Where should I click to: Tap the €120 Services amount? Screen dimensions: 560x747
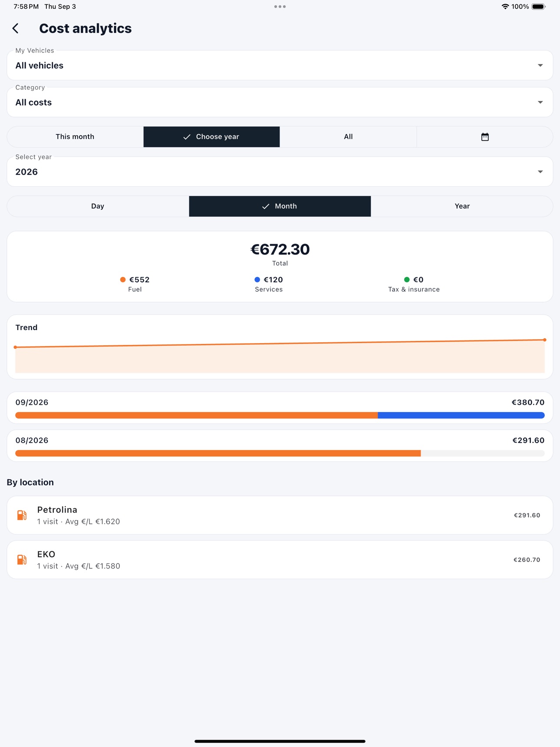273,280
